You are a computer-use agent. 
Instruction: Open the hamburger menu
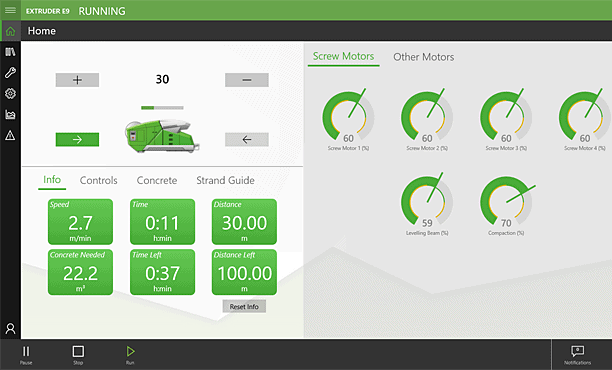(x=10, y=10)
